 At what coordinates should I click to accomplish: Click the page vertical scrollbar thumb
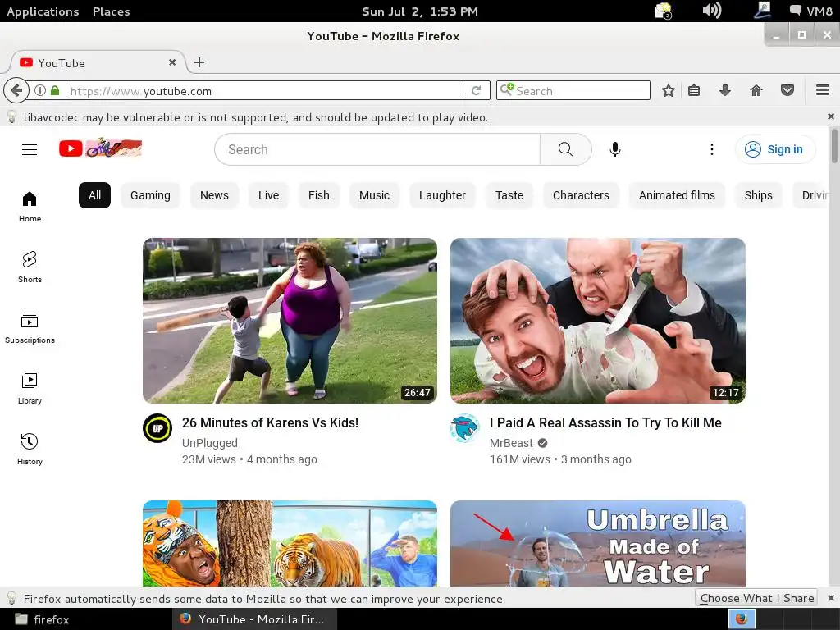pyautogui.click(x=834, y=146)
